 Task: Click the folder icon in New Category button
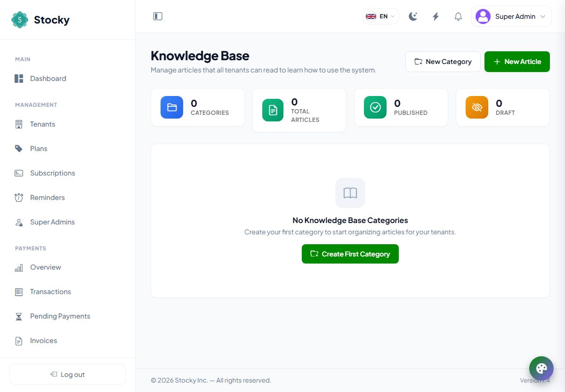coord(418,62)
